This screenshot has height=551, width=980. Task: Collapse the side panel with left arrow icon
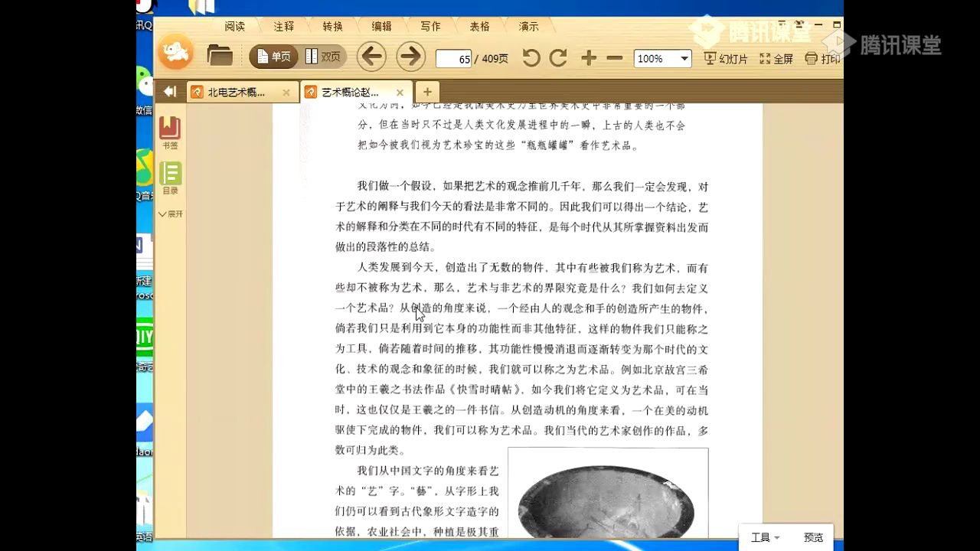tap(170, 92)
